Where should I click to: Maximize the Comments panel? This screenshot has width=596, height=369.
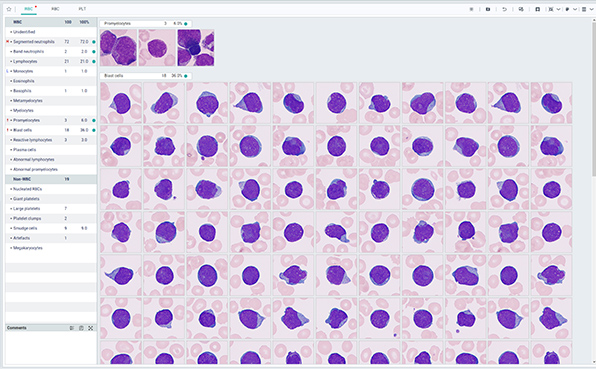point(90,328)
